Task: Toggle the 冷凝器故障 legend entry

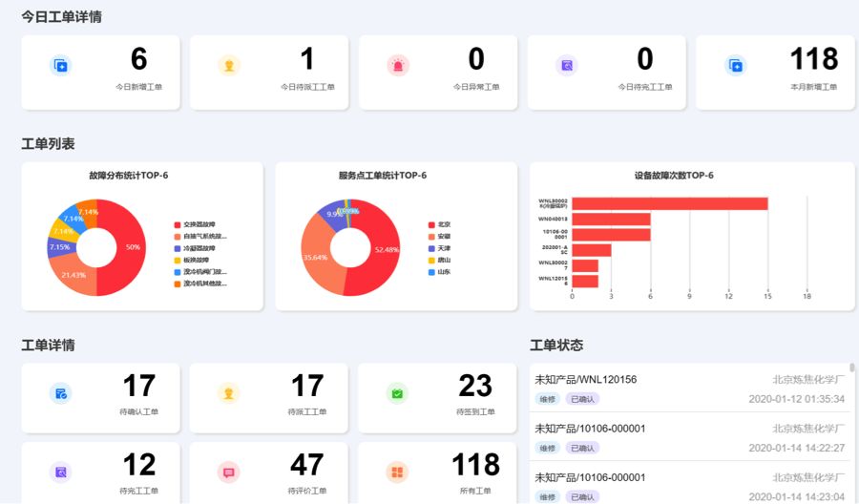Action: (195, 248)
